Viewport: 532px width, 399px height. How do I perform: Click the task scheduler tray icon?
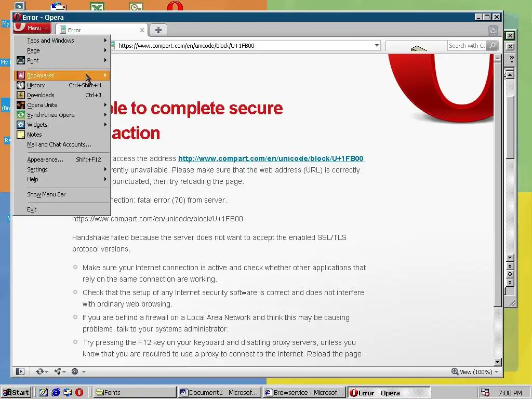(486, 393)
